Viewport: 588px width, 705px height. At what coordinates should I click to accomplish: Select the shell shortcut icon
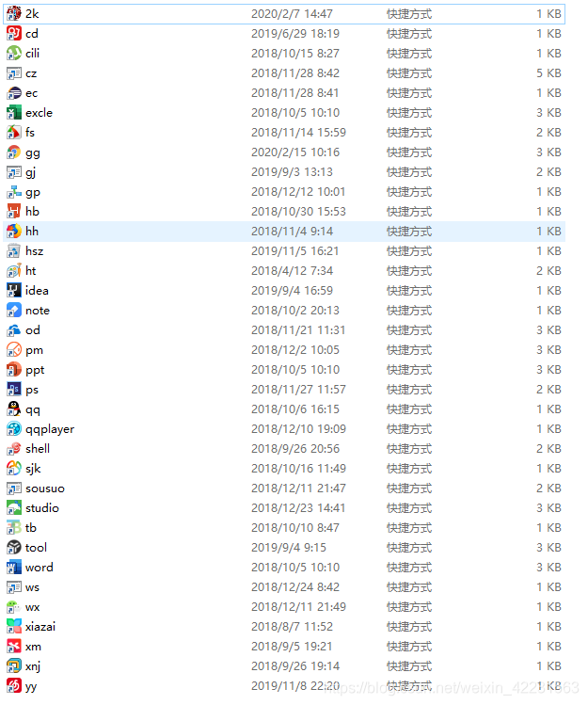[x=14, y=449]
